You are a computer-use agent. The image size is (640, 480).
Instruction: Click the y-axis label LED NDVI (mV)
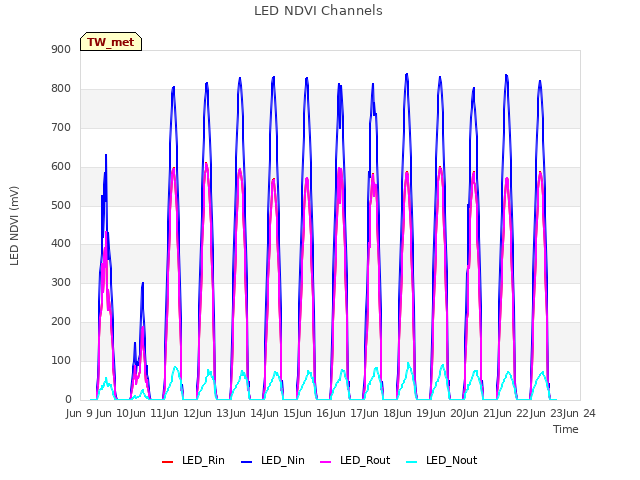(x=14, y=226)
